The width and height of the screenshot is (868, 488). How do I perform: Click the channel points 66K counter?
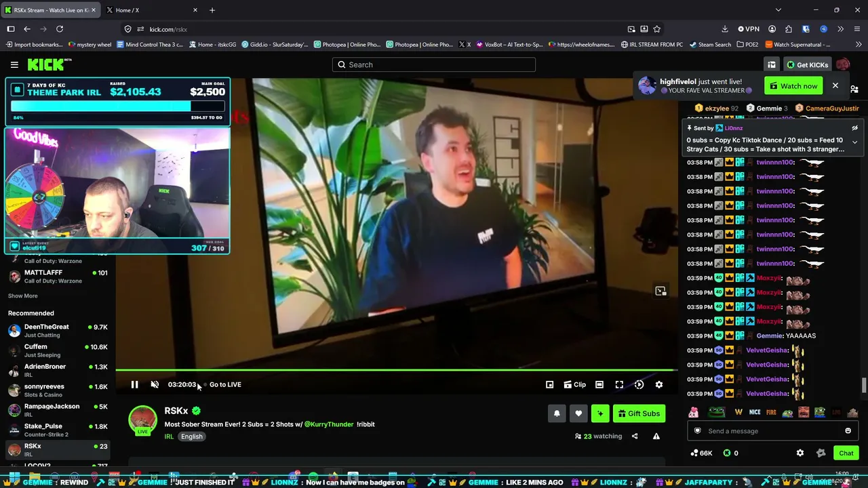pyautogui.click(x=701, y=453)
